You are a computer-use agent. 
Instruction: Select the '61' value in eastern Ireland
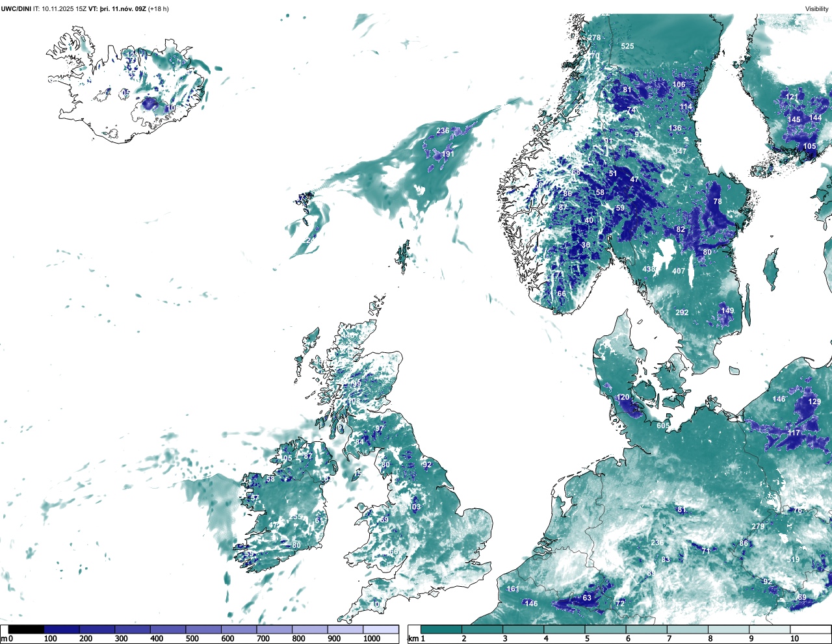[x=319, y=521]
